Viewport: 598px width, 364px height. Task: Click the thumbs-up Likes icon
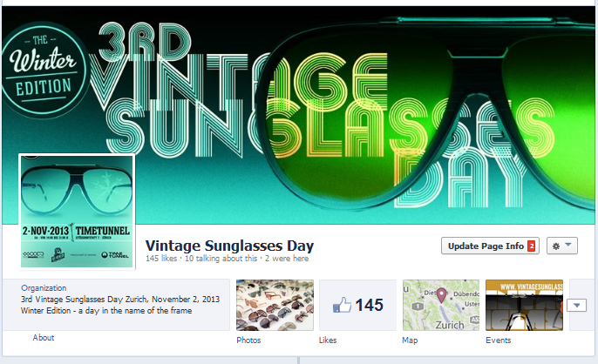pos(342,306)
